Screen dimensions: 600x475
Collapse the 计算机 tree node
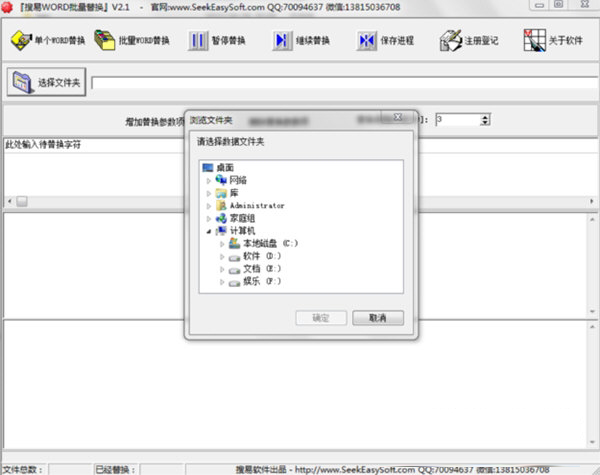click(209, 231)
